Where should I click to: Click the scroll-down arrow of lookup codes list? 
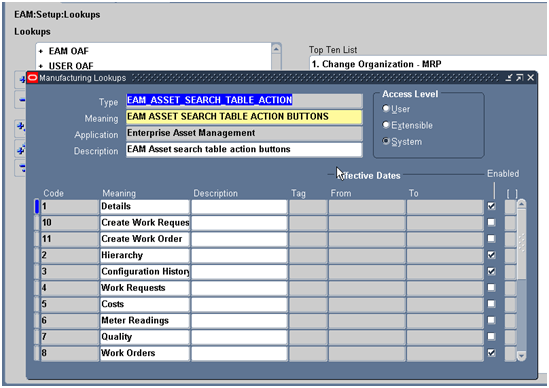pos(521,356)
